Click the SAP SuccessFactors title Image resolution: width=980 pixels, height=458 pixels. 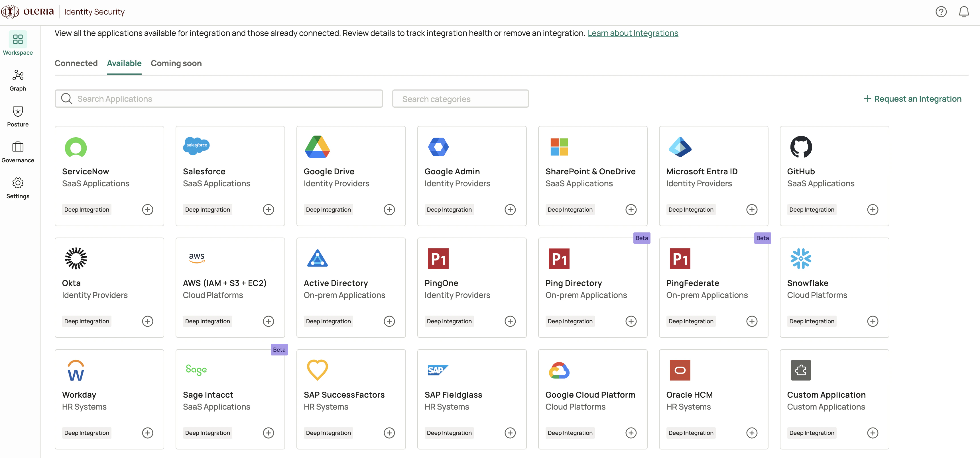click(x=344, y=395)
